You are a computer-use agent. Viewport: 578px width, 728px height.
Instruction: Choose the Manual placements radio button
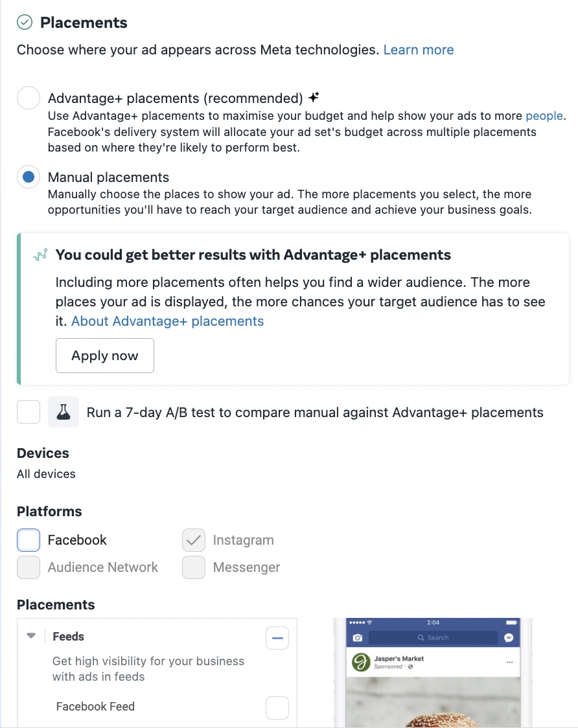29,177
